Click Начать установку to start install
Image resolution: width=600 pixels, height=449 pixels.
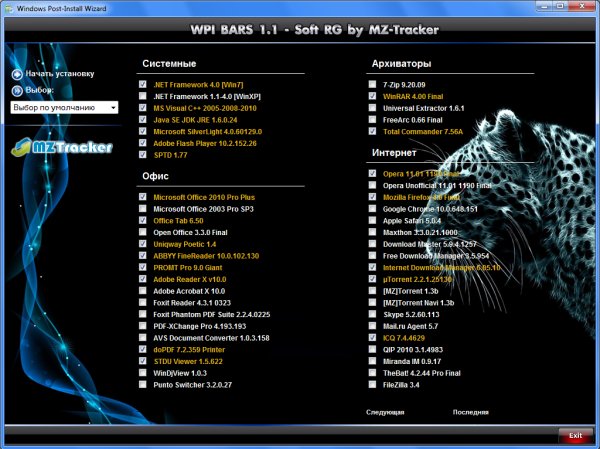[60, 73]
